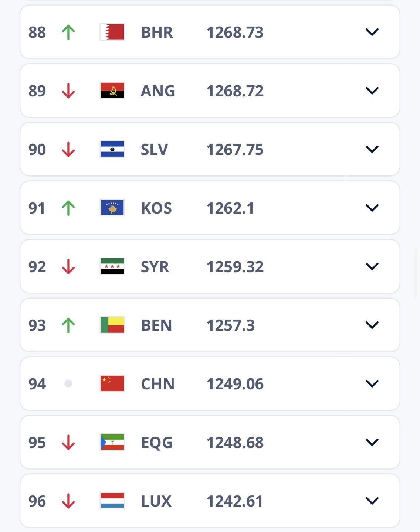Image resolution: width=420 pixels, height=532 pixels.
Task: Click the green up arrow beside rank 93
Action: (x=68, y=325)
